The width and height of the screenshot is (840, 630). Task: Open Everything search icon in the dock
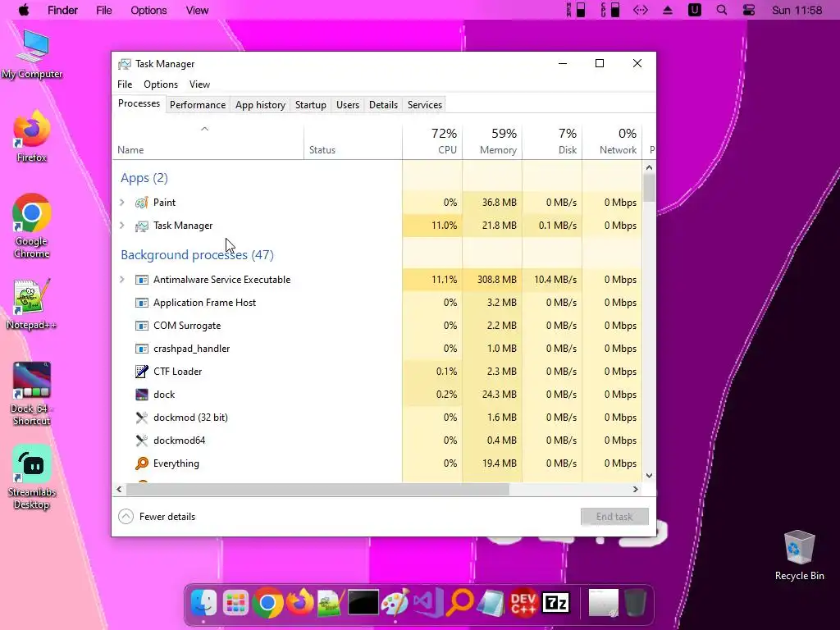click(459, 602)
